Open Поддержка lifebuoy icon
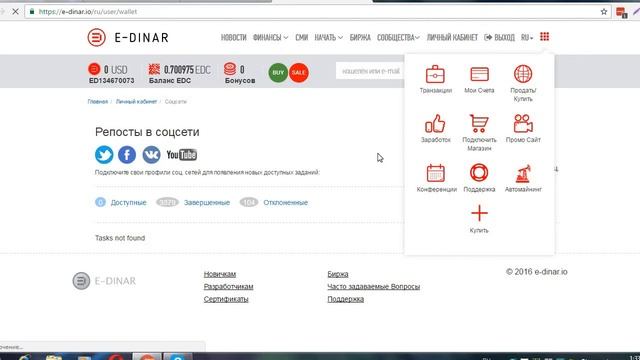 479,173
